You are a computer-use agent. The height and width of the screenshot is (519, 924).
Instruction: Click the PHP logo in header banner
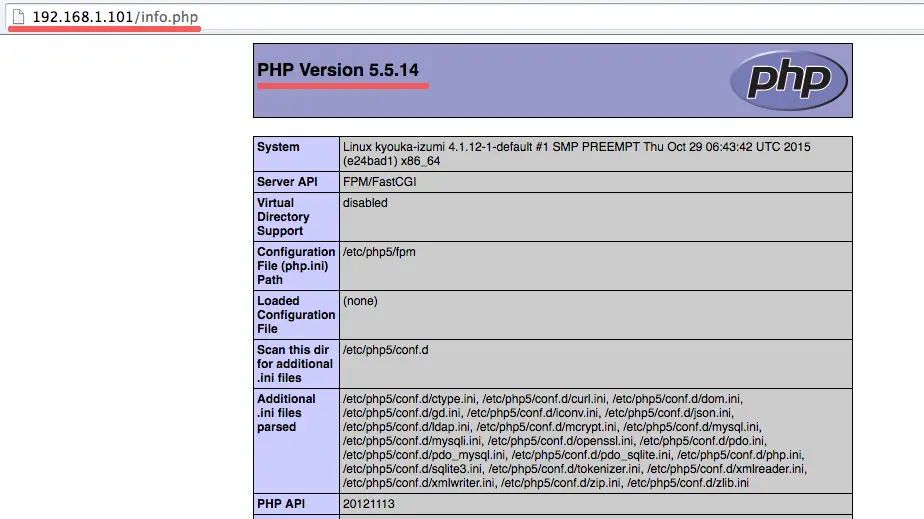[x=788, y=80]
